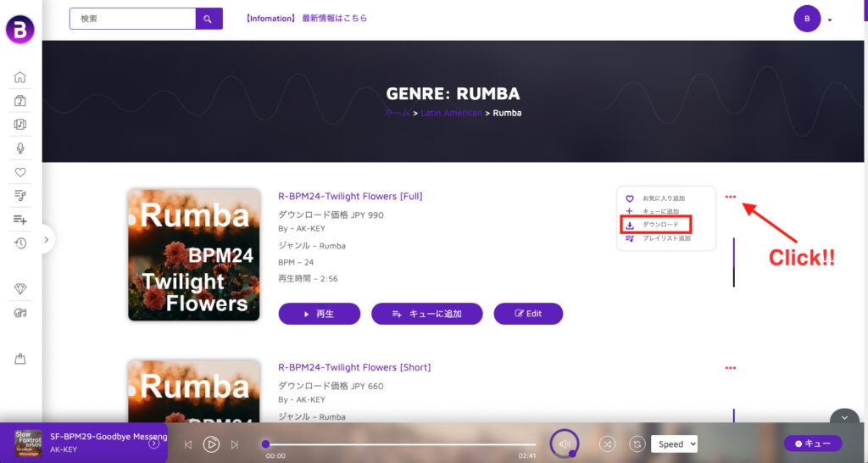Viewport: 868px width, 463px height.
Task: Toggle repeat in the player bar
Action: (x=637, y=444)
